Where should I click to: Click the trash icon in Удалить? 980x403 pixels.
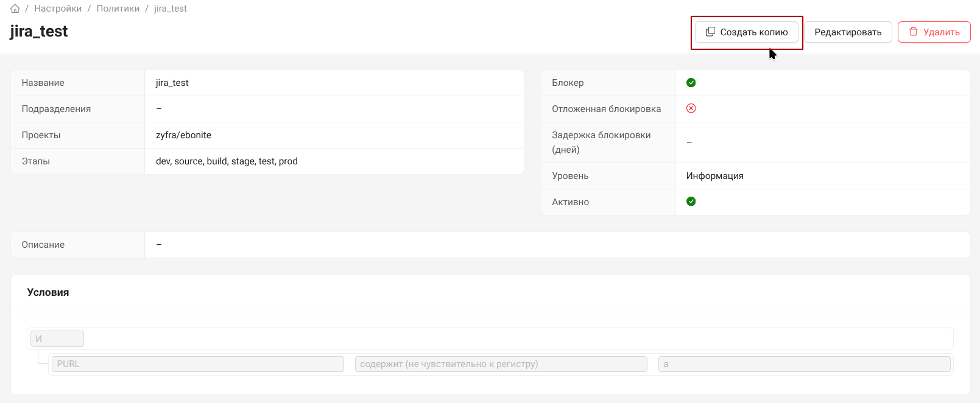click(913, 32)
